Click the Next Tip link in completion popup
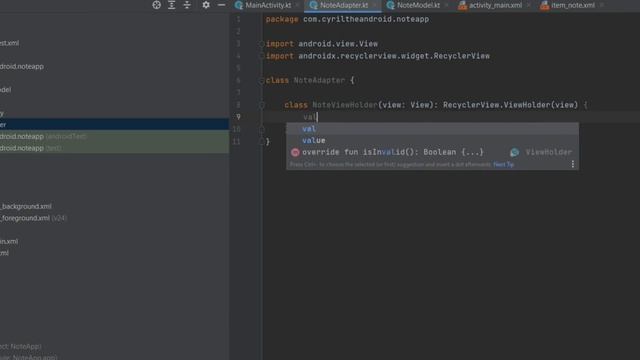 (x=503, y=164)
